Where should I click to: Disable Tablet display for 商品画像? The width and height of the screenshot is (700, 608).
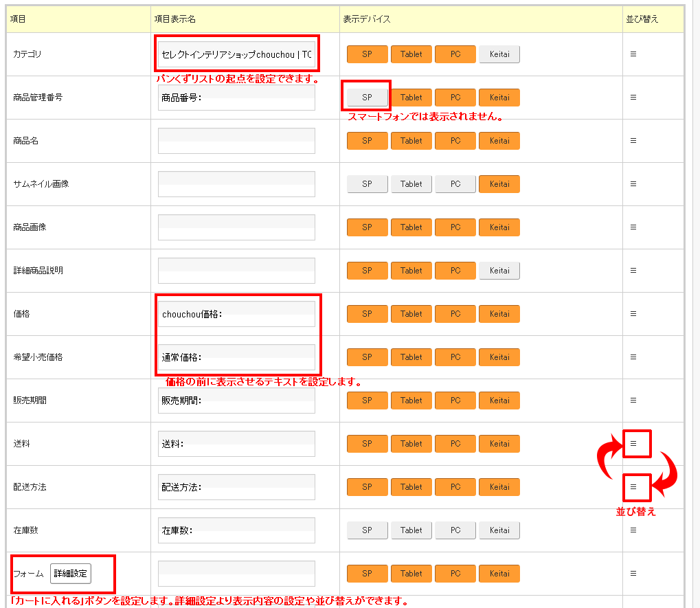411,227
